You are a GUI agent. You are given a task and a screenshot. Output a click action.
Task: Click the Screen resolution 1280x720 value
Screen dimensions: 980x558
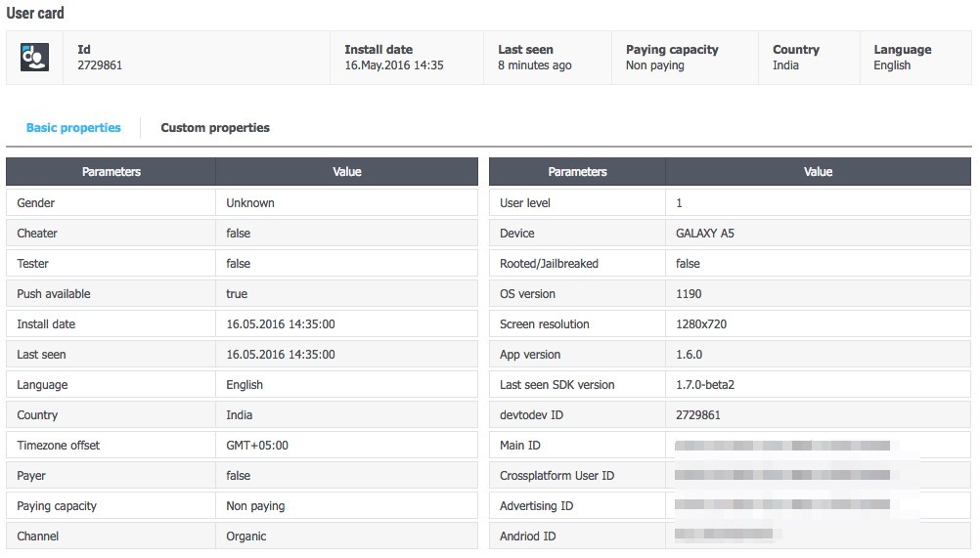(701, 324)
